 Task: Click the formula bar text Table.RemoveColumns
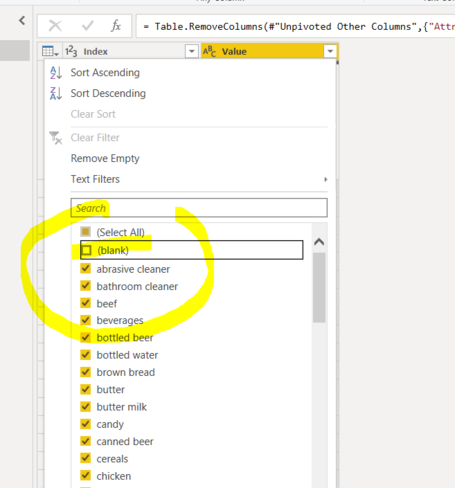pos(209,27)
